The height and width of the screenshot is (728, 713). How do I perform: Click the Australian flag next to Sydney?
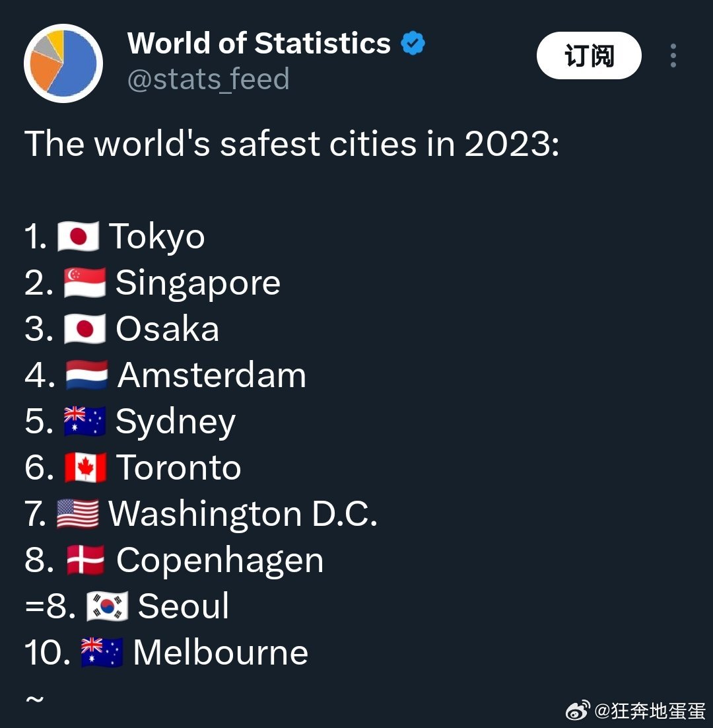pyautogui.click(x=85, y=421)
